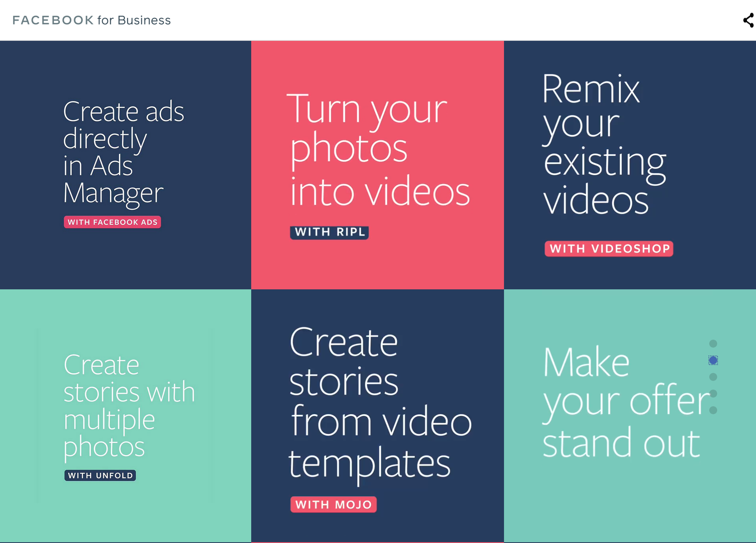Viewport: 756px width, 543px height.
Task: Select the 'WITH UNFOLD' tag
Action: [100, 475]
